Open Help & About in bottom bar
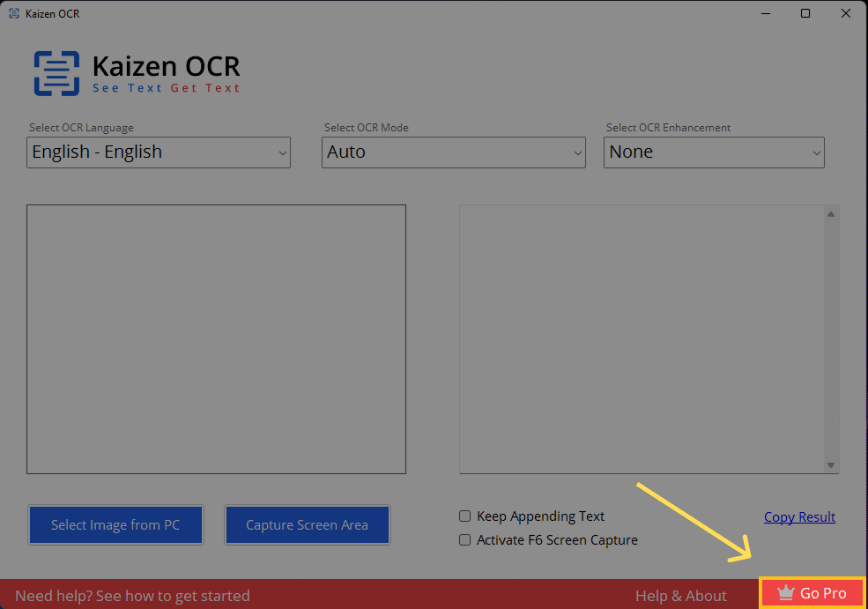 pos(681,596)
